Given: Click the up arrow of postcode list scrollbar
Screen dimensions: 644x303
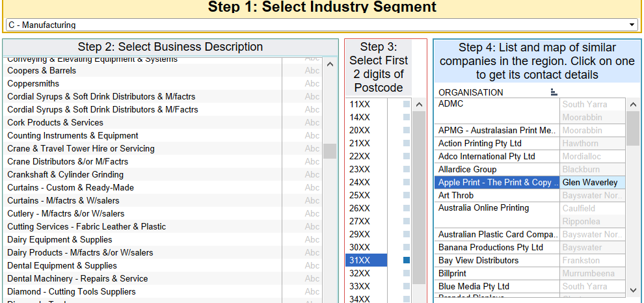Looking at the screenshot, I should pos(419,104).
